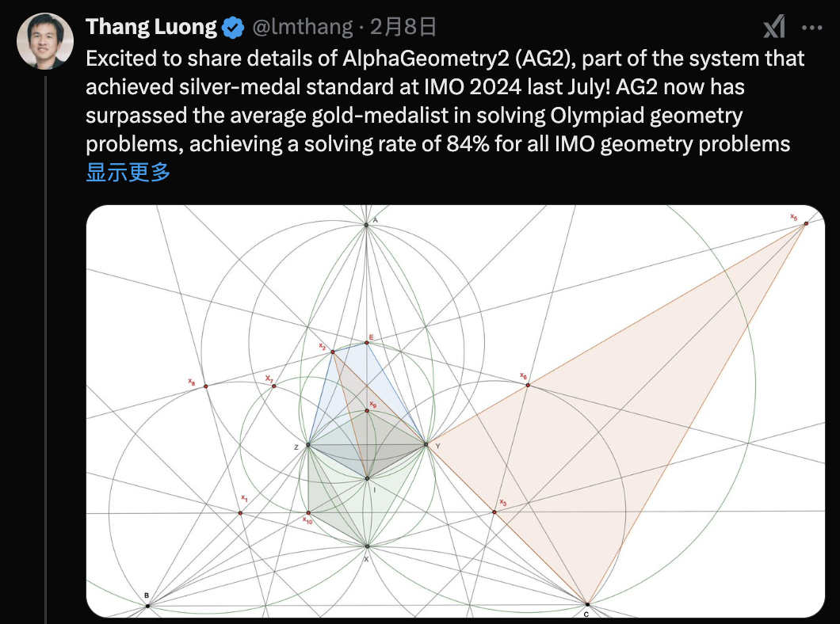Open Thang Luong's profile avatar

click(45, 41)
